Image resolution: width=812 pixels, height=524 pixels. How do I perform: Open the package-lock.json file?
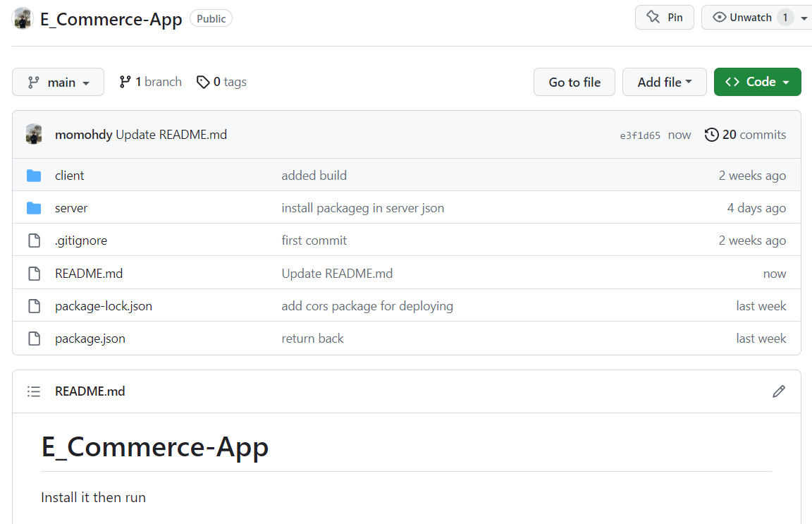[104, 306]
